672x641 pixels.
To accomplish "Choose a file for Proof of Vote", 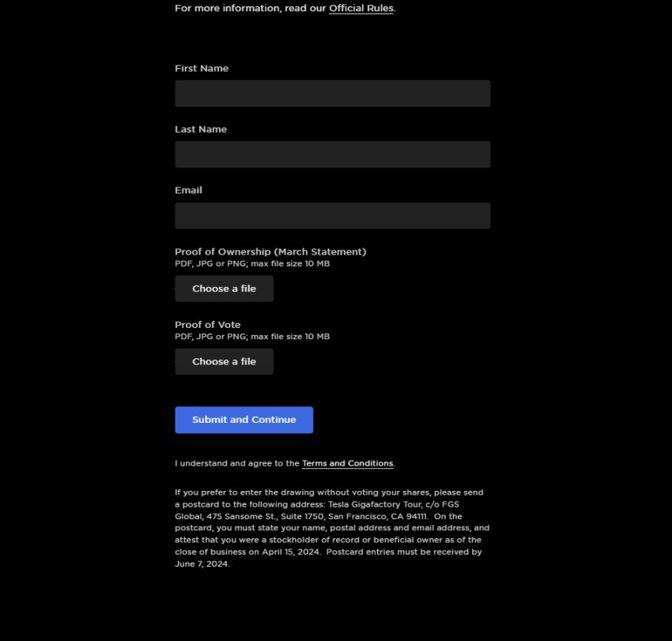I will pos(225,362).
